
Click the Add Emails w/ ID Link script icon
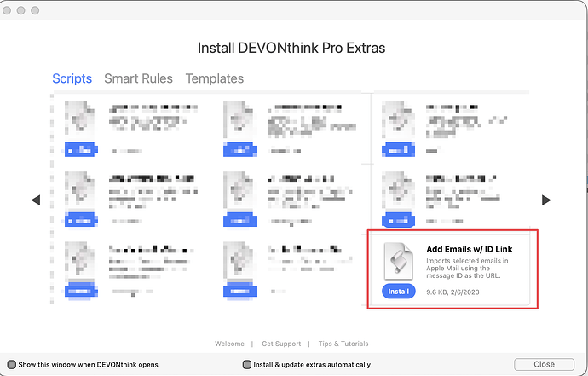click(399, 261)
